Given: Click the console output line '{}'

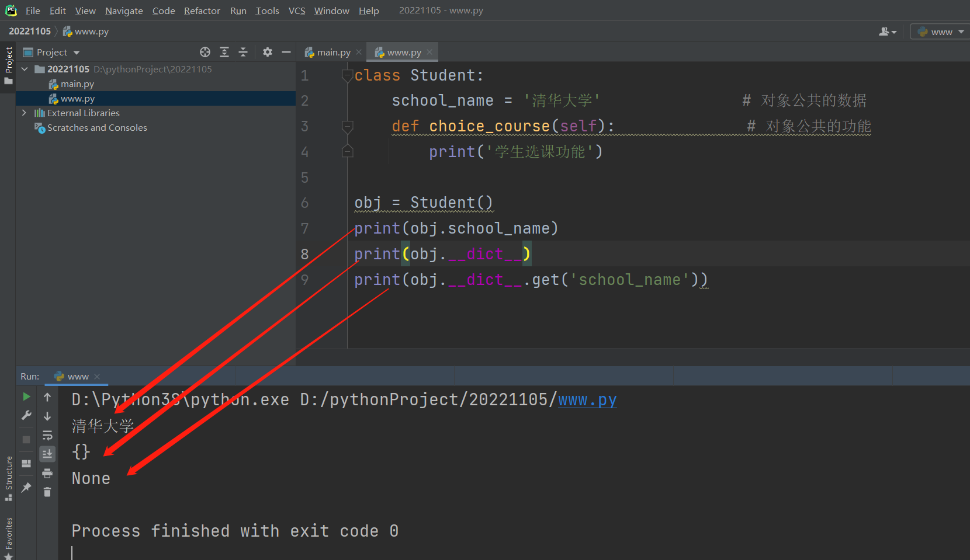Looking at the screenshot, I should (81, 451).
